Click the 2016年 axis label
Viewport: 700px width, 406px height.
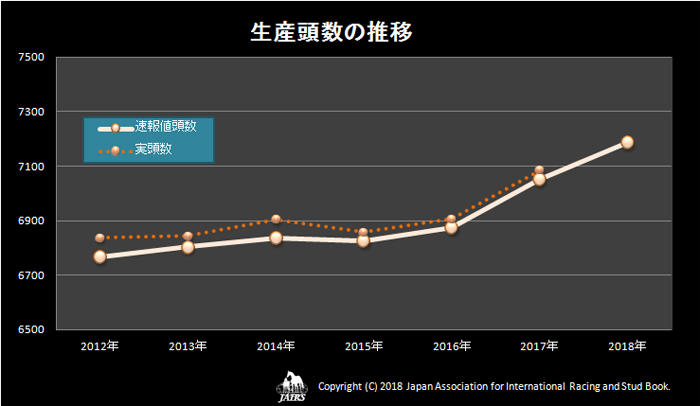[x=452, y=346]
